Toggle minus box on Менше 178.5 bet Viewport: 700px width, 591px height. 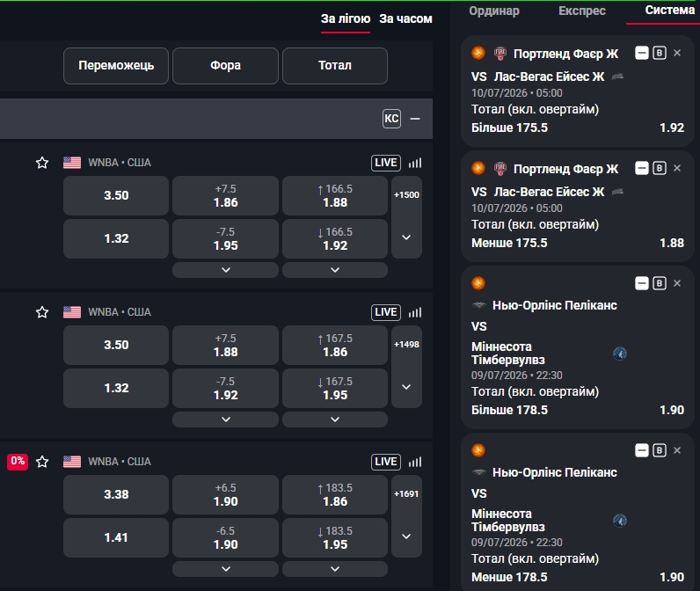(641, 450)
